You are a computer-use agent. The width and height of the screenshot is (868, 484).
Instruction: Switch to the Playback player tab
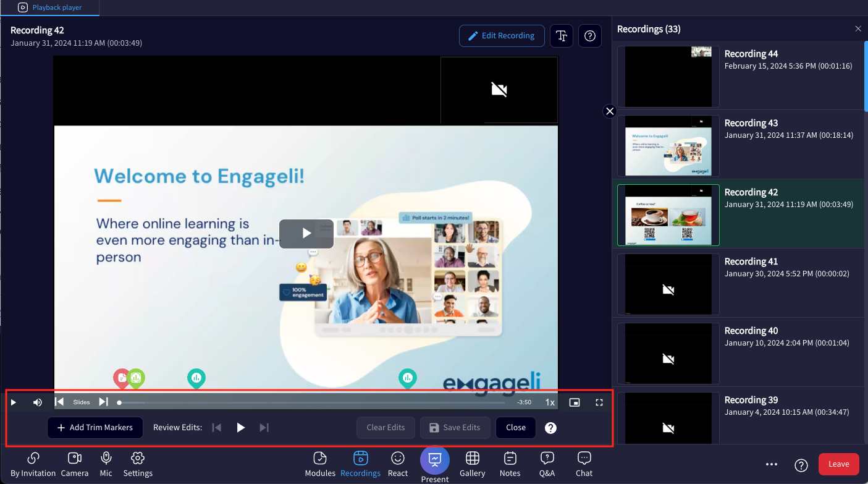click(49, 8)
